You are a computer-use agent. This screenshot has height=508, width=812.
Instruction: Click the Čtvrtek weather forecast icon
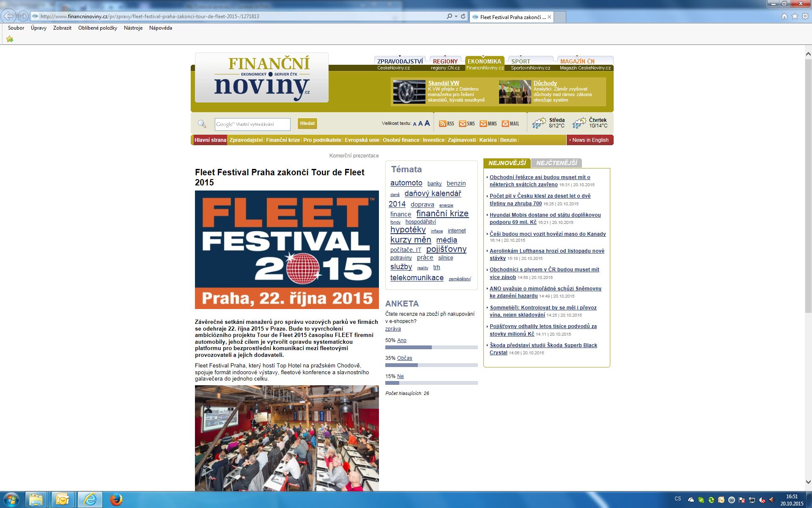(579, 123)
